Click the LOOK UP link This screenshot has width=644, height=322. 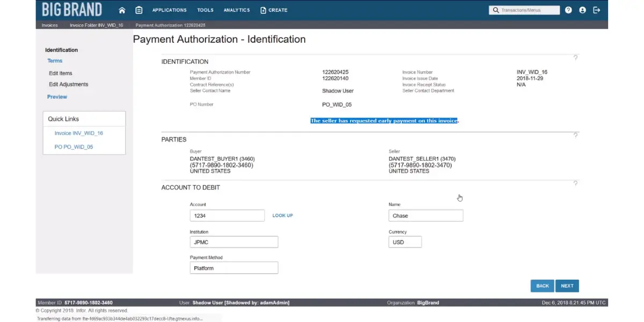pyautogui.click(x=283, y=216)
